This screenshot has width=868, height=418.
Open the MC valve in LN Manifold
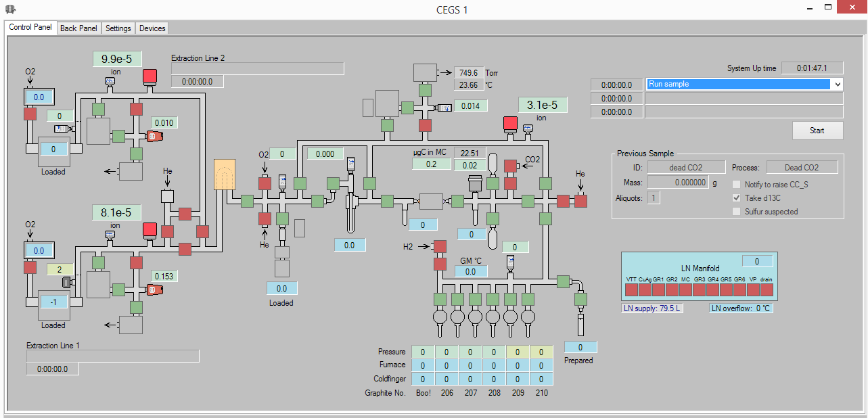(x=685, y=289)
